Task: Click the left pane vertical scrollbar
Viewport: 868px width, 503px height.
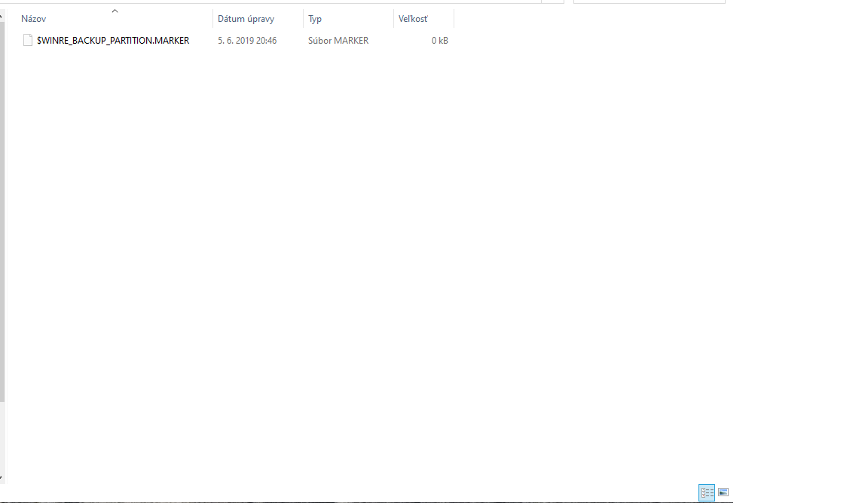Action: point(2,212)
